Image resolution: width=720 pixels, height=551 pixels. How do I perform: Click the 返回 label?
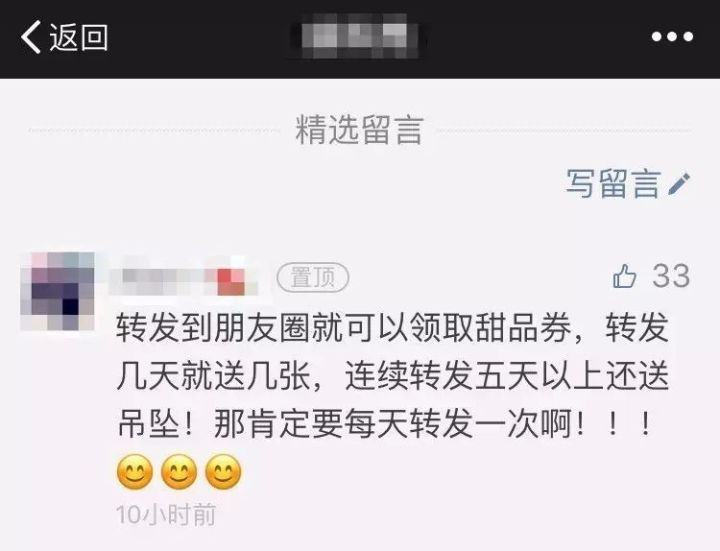point(79,37)
